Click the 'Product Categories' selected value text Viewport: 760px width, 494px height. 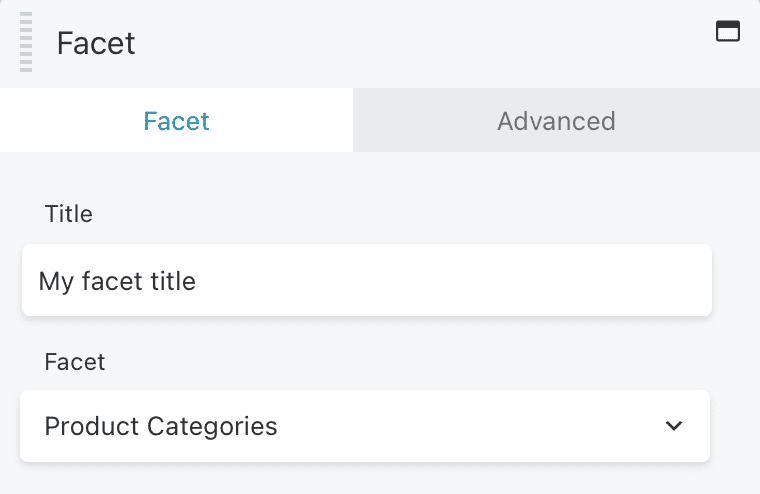point(161,426)
